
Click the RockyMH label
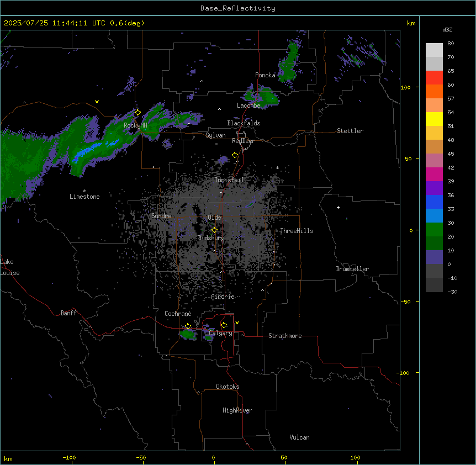[x=135, y=125]
